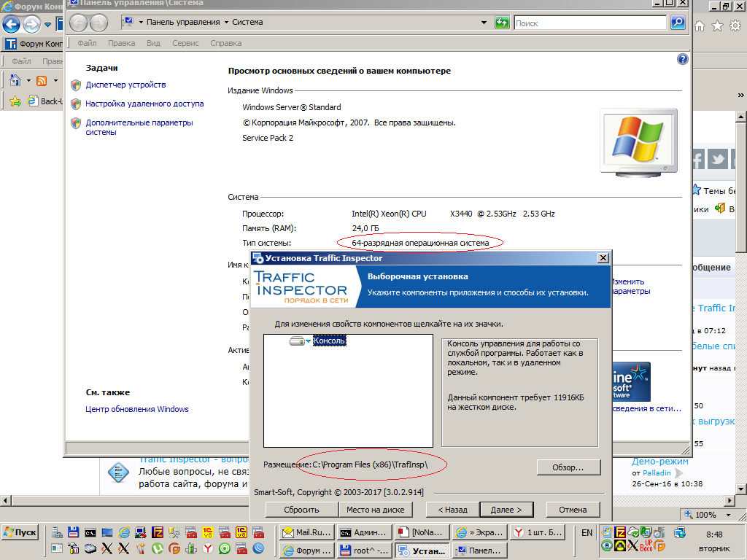Open the System window help icon

tap(682, 59)
